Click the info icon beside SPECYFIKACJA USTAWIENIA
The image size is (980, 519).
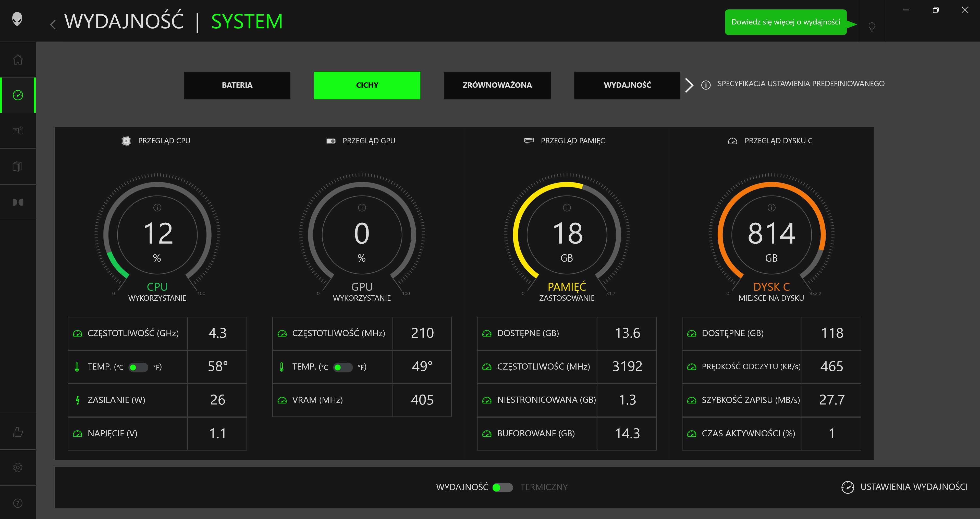tap(706, 85)
